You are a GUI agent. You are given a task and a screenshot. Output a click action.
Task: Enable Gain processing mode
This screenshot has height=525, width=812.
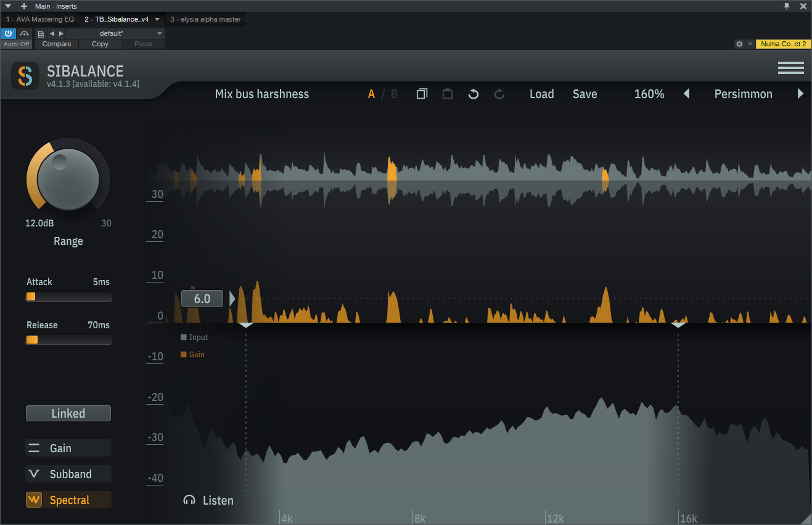68,449
